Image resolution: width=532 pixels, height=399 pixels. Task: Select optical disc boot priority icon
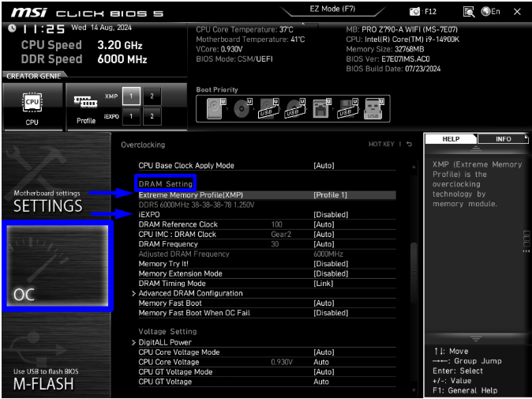coord(240,110)
